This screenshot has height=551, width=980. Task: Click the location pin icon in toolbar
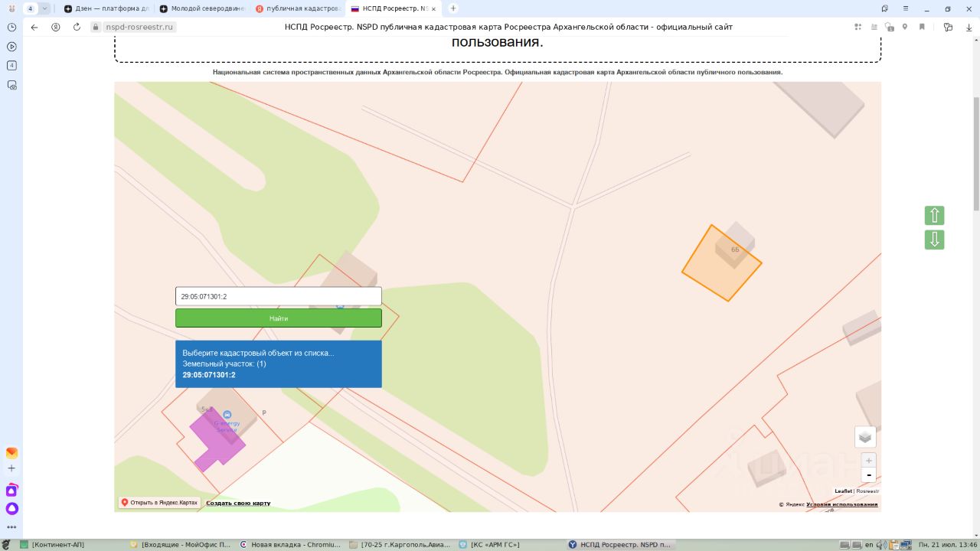905,27
